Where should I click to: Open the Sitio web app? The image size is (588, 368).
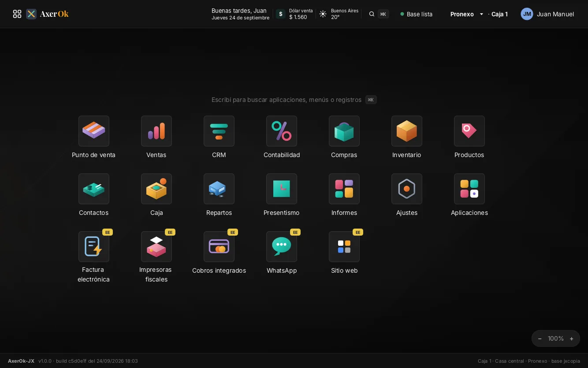coord(344,247)
